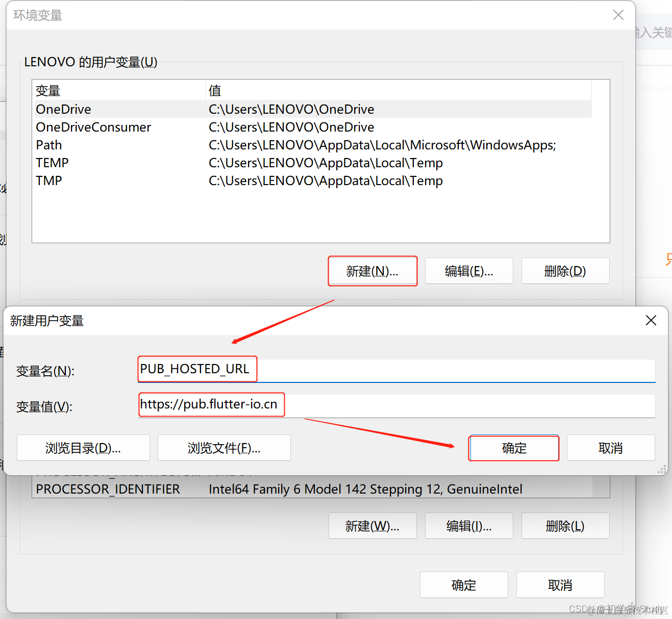The image size is (672, 619).
Task: Click the 编辑(E)... button for user variables
Action: click(x=469, y=271)
